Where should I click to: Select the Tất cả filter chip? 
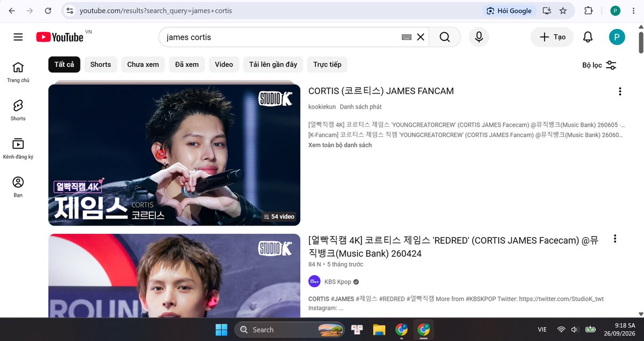[x=64, y=64]
